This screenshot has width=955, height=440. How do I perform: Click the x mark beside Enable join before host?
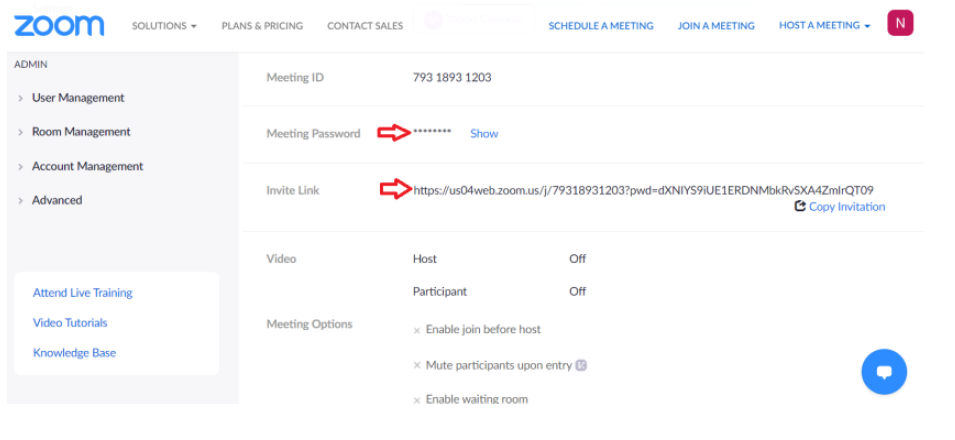tap(417, 330)
